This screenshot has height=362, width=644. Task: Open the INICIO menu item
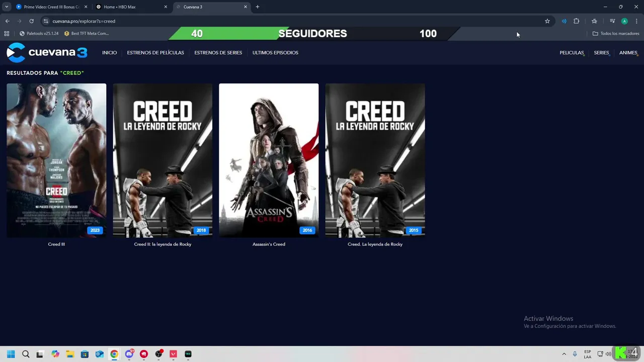[109, 53]
